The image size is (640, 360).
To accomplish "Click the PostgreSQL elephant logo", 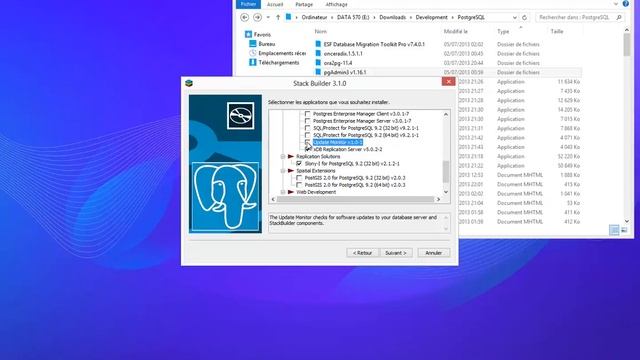I will (225, 196).
